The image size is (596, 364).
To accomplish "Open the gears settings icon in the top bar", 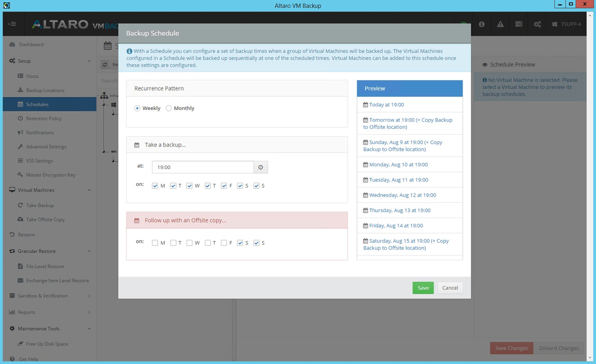I will click(x=537, y=24).
